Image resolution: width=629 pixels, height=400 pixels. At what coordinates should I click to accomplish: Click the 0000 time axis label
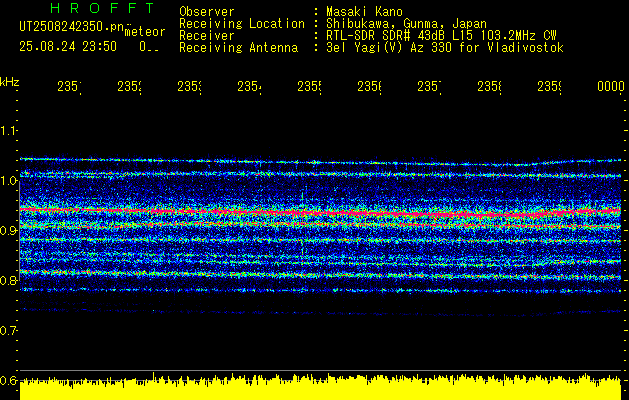coord(611,86)
